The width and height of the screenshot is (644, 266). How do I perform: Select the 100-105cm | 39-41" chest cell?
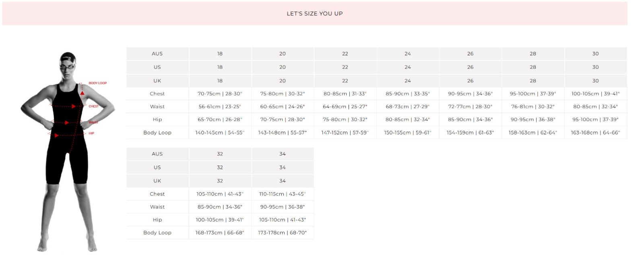[x=595, y=94]
